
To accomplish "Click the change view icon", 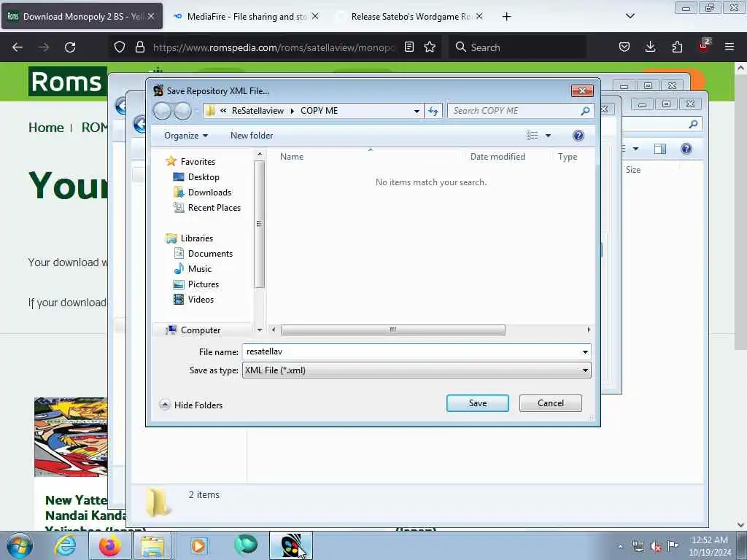I will coord(532,136).
